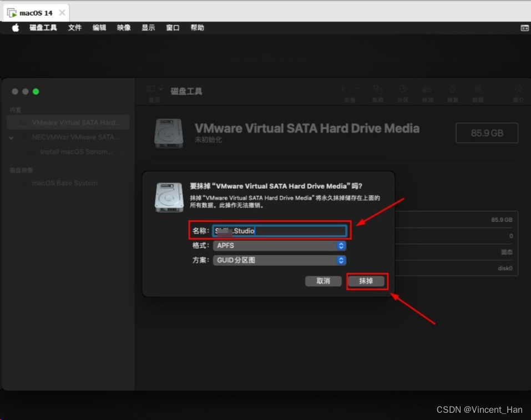Screen dimensions: 531x420
Task: Click the 装载 mount toolbar icon
Action: click(478, 89)
